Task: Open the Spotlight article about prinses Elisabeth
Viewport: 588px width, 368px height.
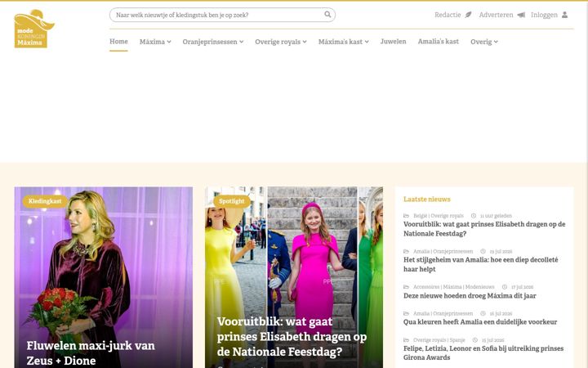Action: click(x=292, y=336)
